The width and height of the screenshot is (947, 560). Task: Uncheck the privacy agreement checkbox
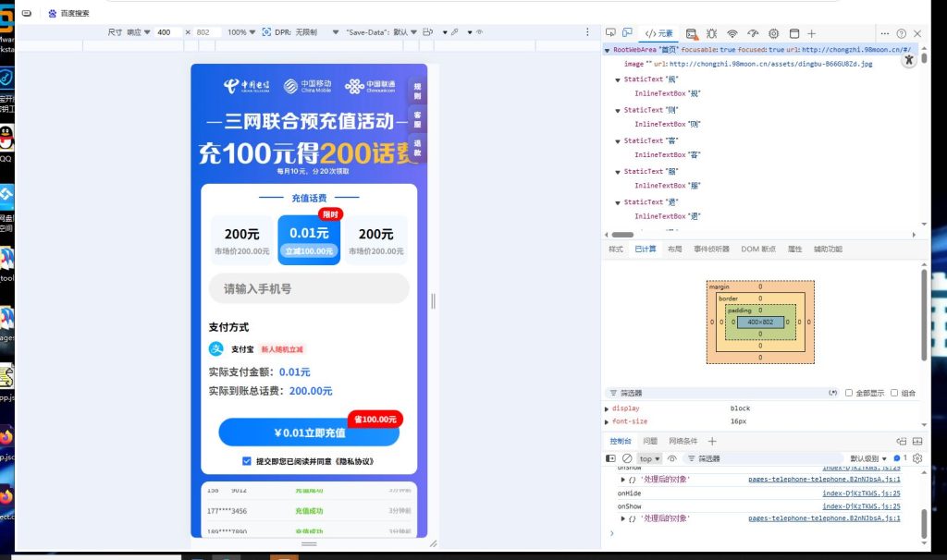[x=246, y=461]
